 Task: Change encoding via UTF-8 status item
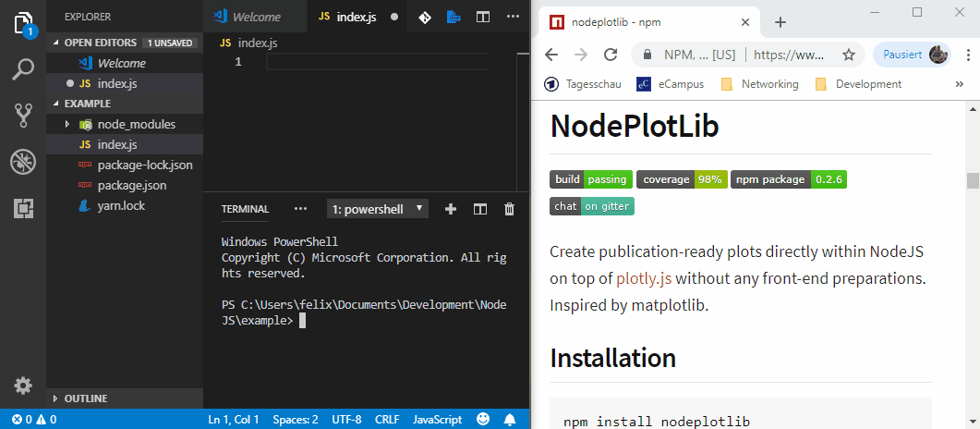[x=347, y=420]
